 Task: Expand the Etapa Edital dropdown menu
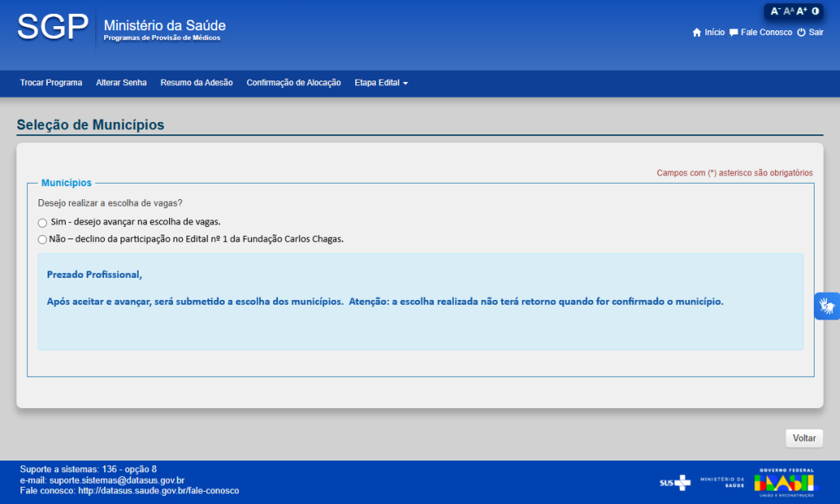[381, 83]
